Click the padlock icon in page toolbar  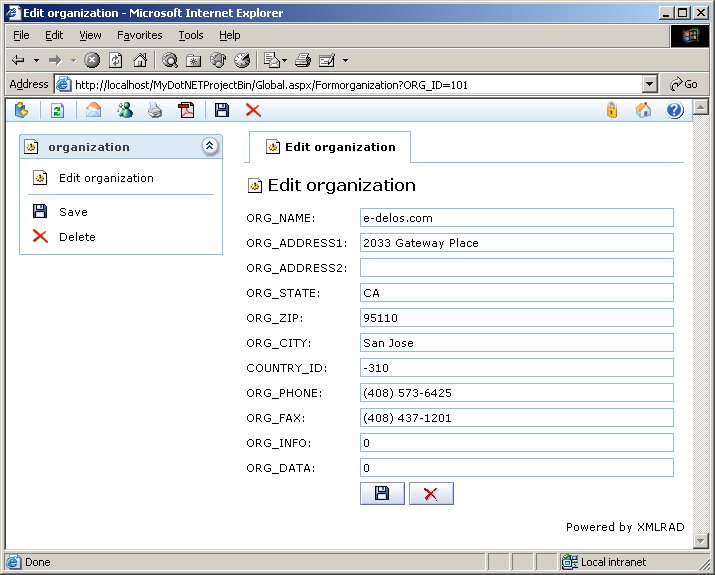point(612,111)
